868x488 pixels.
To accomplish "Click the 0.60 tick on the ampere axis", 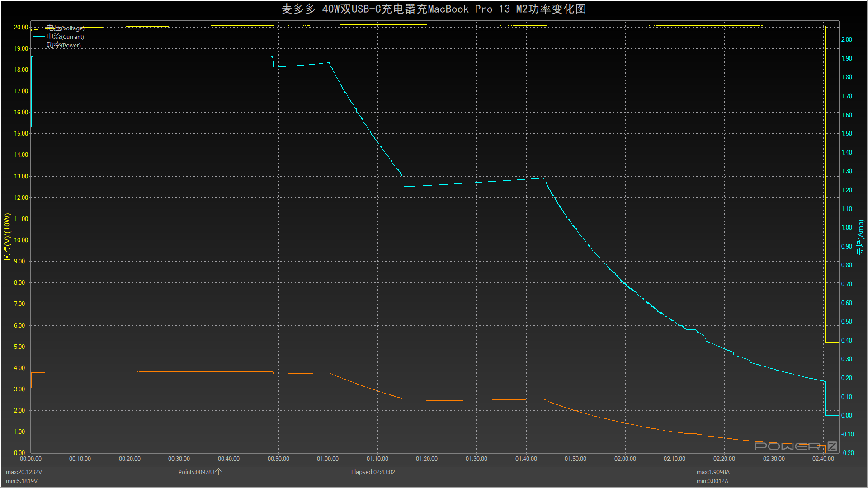I will coord(846,303).
